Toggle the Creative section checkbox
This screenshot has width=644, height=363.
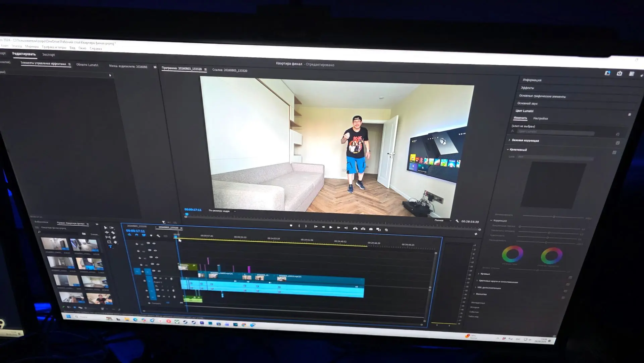coord(614,152)
